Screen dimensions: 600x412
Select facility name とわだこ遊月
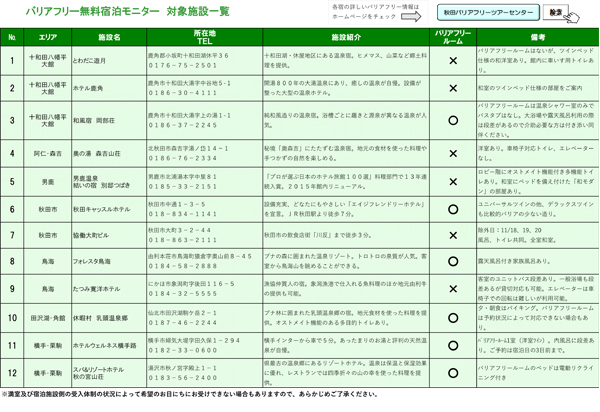(x=89, y=61)
